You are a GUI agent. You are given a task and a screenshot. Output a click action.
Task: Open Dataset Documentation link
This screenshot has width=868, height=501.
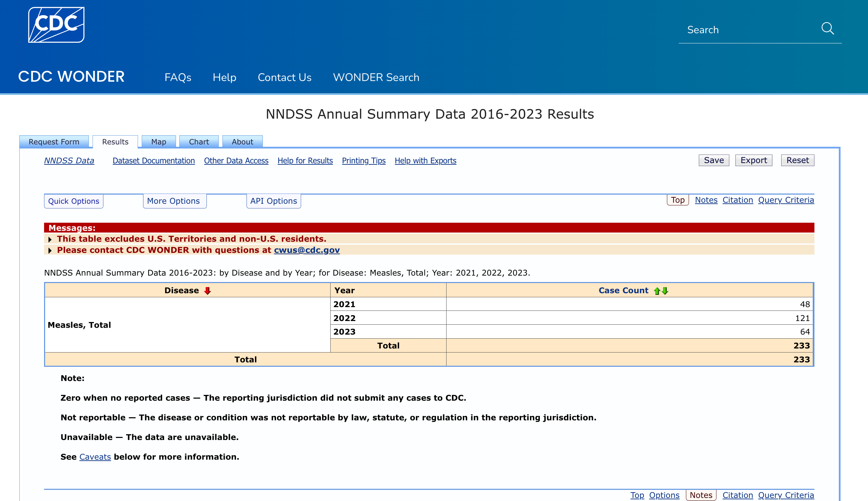154,161
